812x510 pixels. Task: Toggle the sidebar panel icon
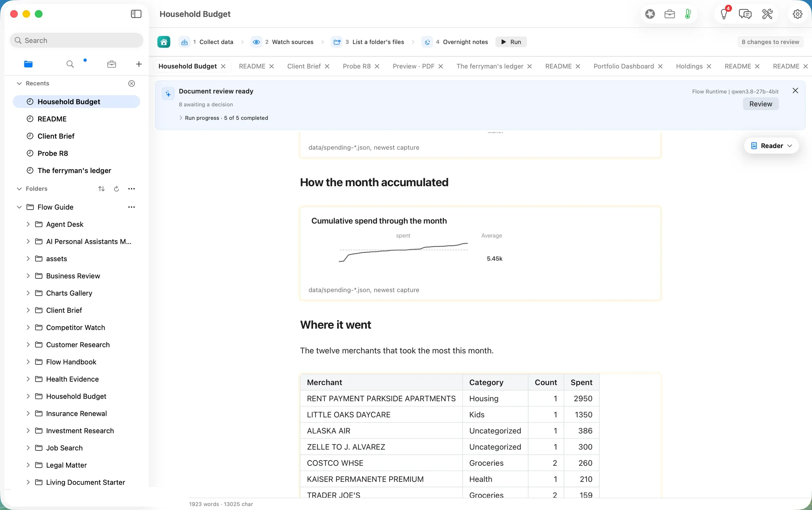136,14
